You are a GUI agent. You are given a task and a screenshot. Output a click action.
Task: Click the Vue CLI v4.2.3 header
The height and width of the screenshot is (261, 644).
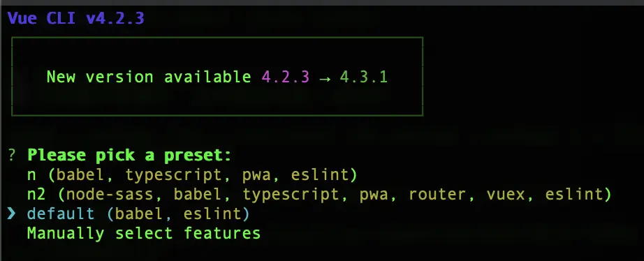[x=76, y=18]
